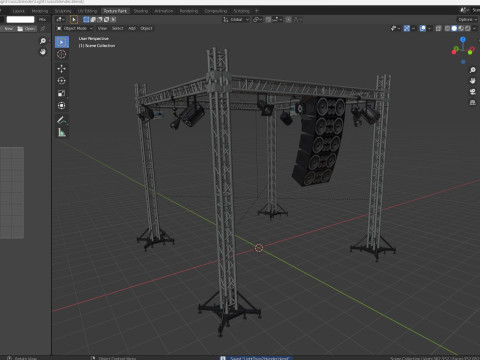The image size is (480, 360).
Task: Choose Intersect selection mode icon
Action: click(x=113, y=20)
